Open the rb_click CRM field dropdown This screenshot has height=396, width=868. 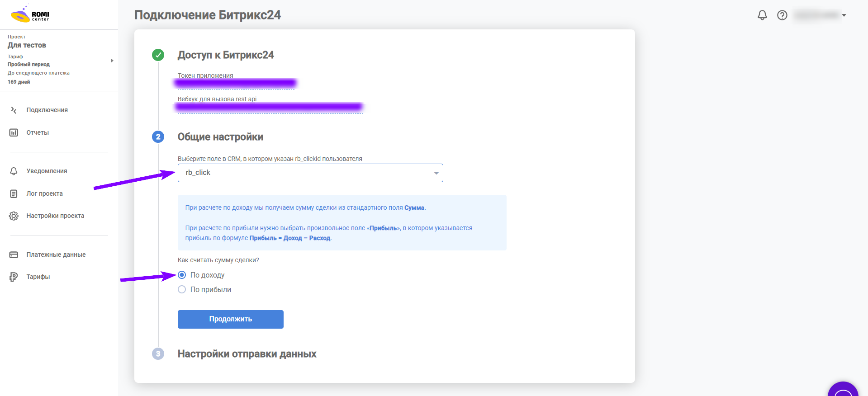[310, 173]
